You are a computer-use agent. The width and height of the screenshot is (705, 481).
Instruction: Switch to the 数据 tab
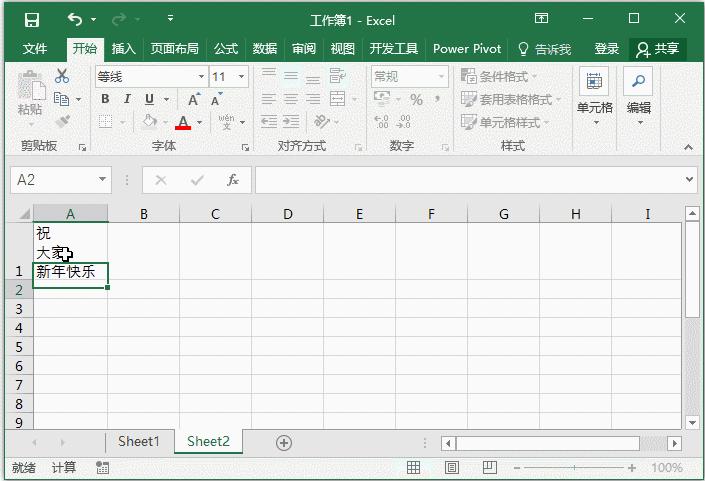[265, 49]
